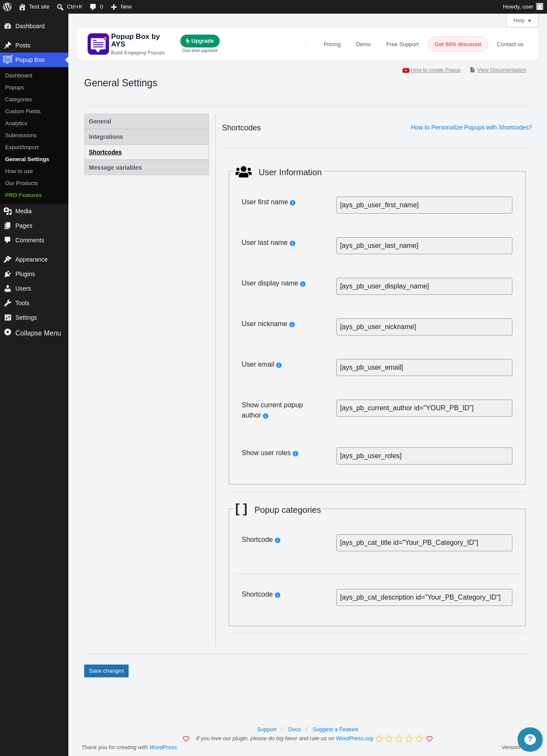Click the Get 50% discount button
Screen dimensions: 547x756
(458, 44)
